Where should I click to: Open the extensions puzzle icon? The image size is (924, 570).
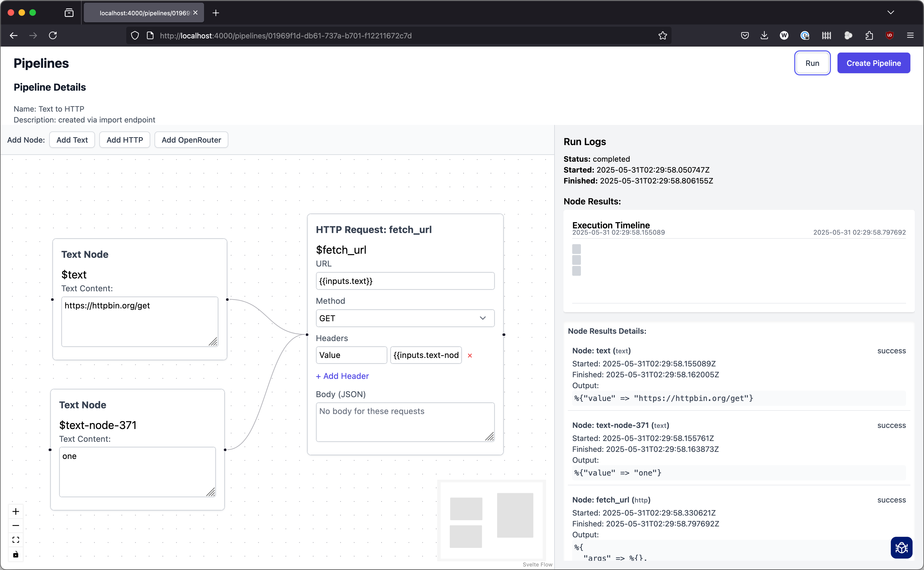click(869, 35)
